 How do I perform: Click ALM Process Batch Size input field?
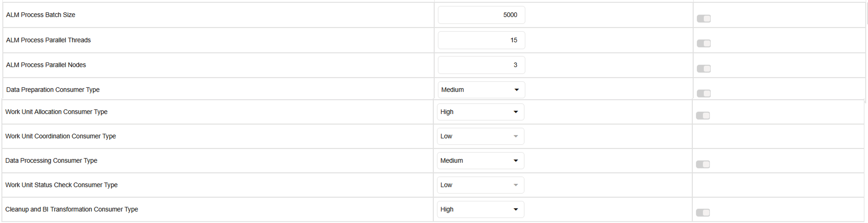[x=481, y=15]
